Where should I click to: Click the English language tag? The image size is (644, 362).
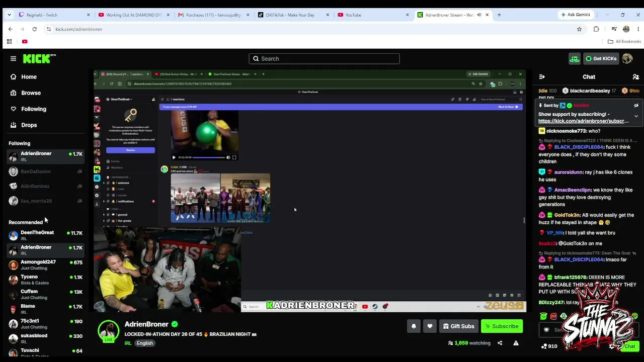coord(144,343)
